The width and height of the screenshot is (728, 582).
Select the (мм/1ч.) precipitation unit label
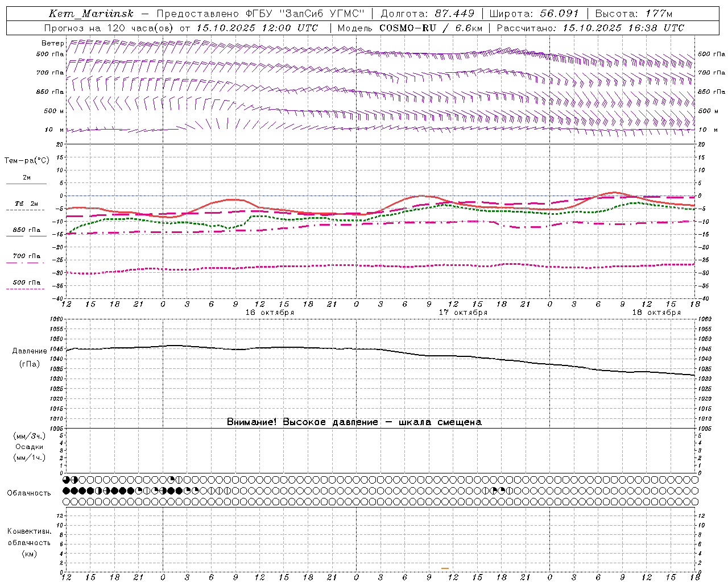point(30,458)
